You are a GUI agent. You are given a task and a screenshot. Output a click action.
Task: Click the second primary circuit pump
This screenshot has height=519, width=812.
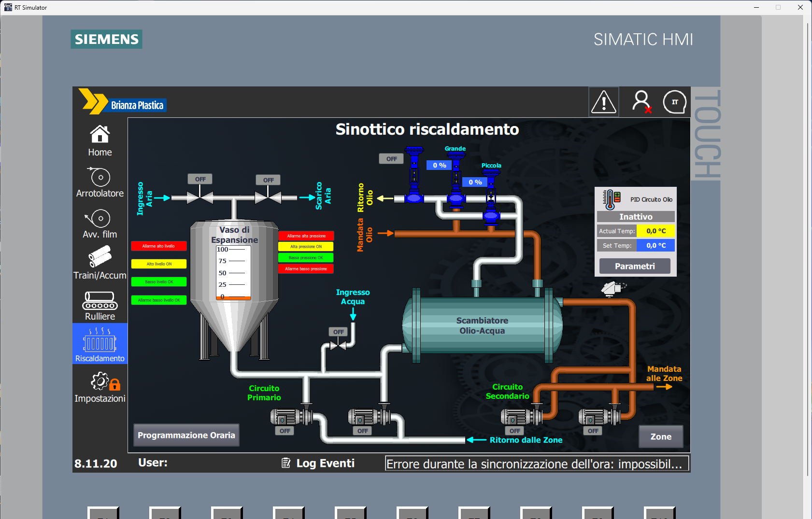[369, 417]
